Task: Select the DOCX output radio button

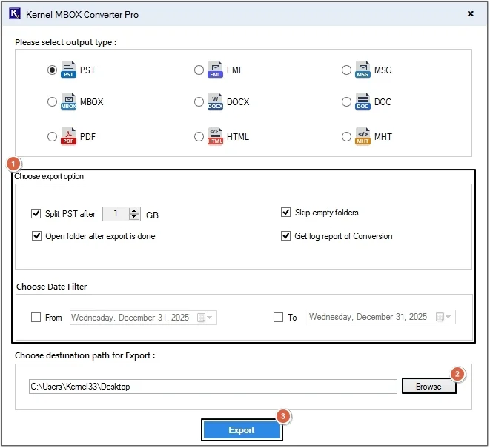Action: click(x=199, y=101)
